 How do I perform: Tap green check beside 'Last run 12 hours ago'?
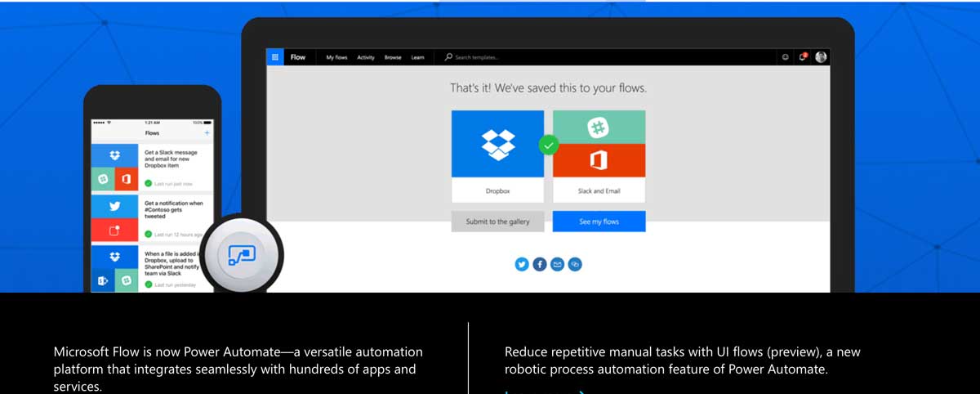point(148,234)
